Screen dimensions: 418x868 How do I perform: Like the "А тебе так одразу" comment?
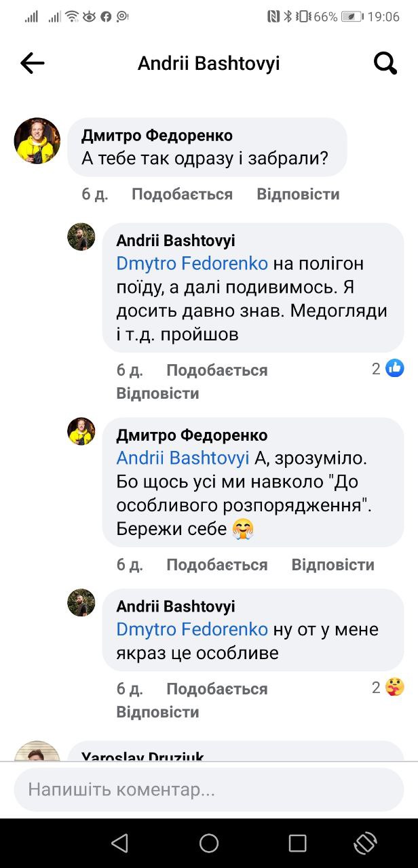182,195
